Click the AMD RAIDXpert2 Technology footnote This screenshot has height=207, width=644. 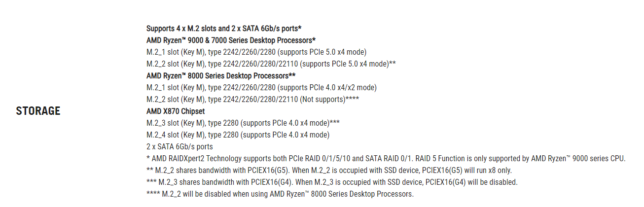click(x=386, y=158)
